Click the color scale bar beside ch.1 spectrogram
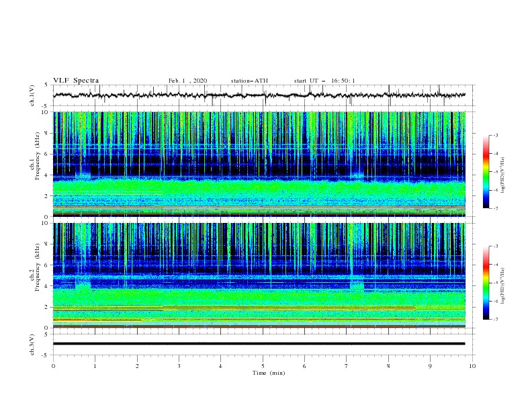This screenshot has height=411, width=532. [x=486, y=172]
